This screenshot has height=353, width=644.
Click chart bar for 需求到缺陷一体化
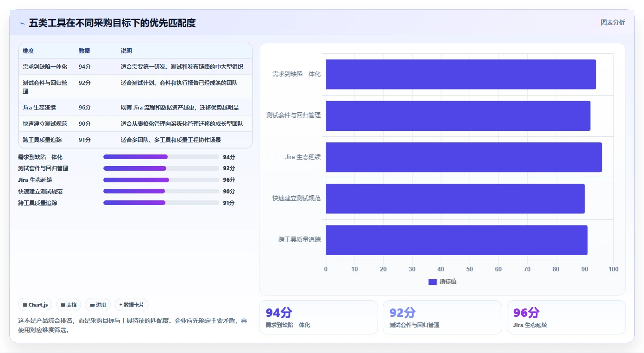pos(461,74)
